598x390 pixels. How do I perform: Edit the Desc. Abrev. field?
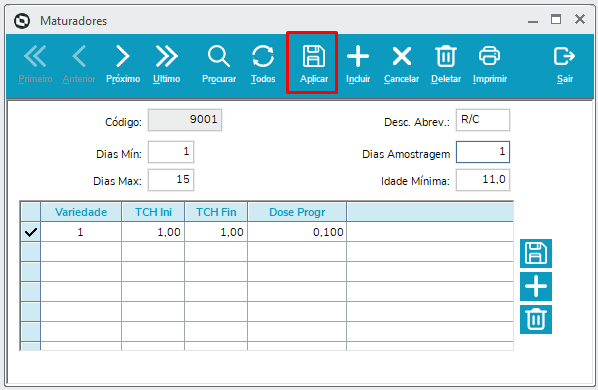(483, 120)
